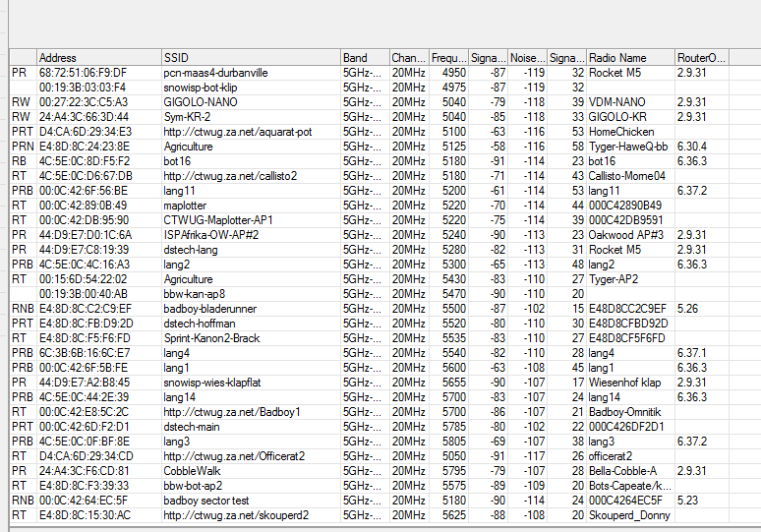The width and height of the screenshot is (761, 532).
Task: Click the RouterOS version column header
Action: pos(702,58)
